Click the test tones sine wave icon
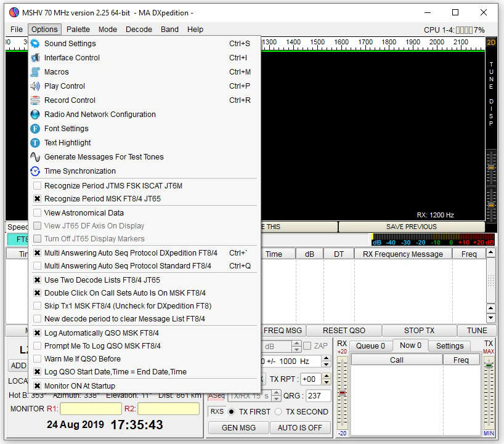504x444 pixels. 35,157
